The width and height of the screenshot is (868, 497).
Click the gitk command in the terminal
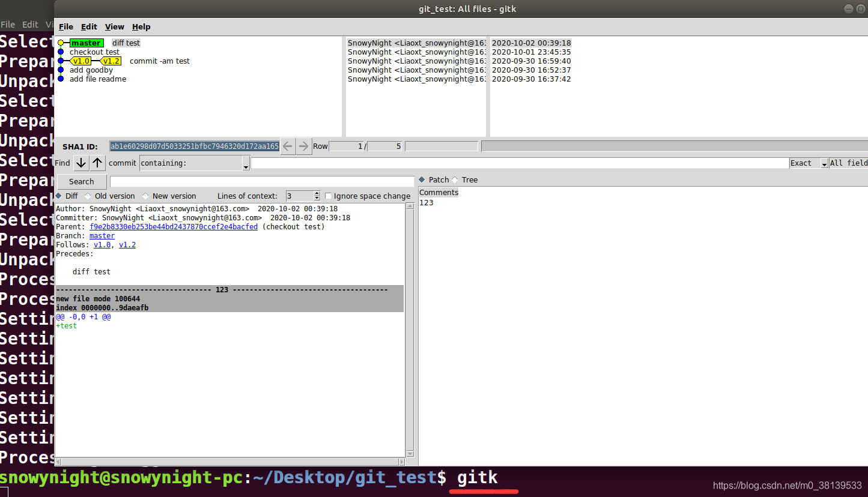(478, 478)
